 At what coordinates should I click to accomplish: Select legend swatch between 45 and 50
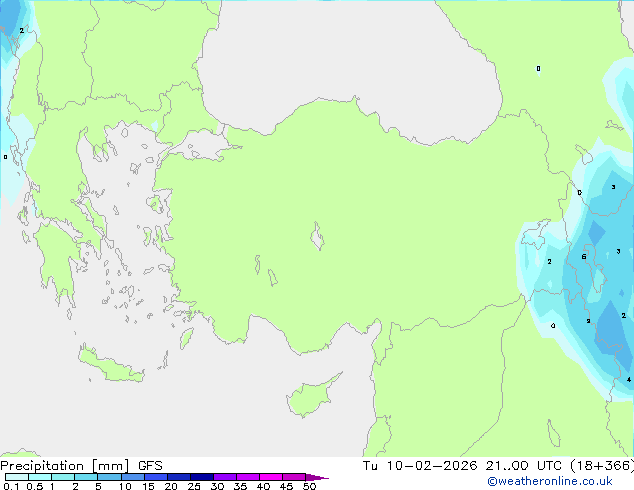tap(294, 477)
